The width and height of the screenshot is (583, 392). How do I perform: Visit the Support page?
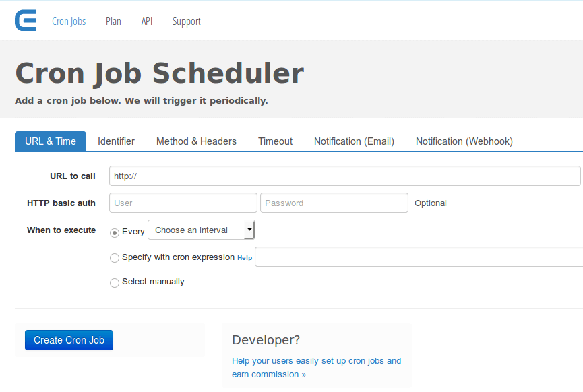[186, 21]
